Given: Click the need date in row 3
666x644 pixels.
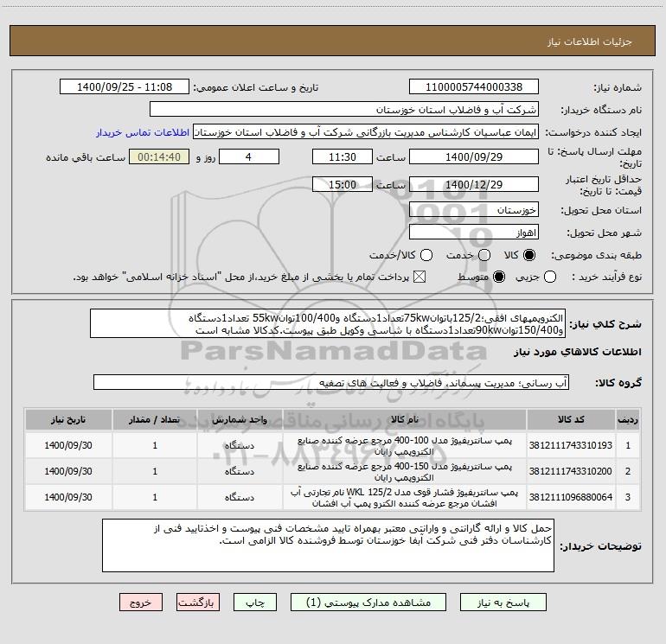Looking at the screenshot, I should (x=68, y=497).
